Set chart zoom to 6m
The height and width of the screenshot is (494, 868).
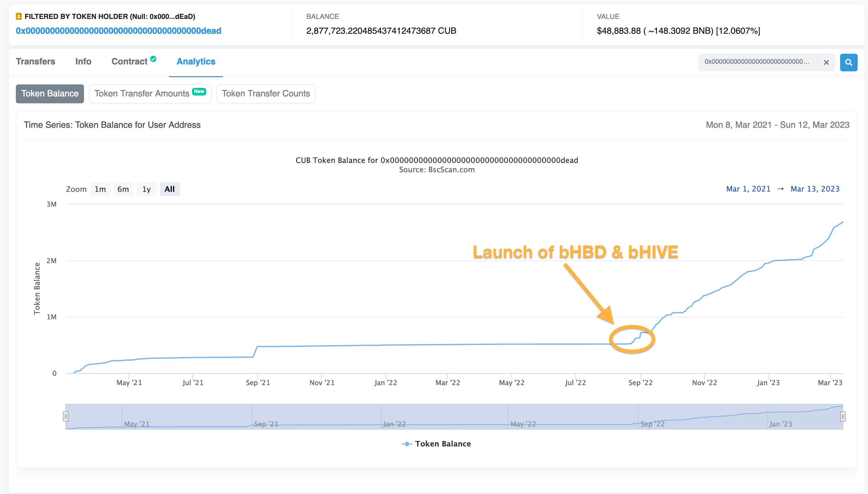coord(123,189)
